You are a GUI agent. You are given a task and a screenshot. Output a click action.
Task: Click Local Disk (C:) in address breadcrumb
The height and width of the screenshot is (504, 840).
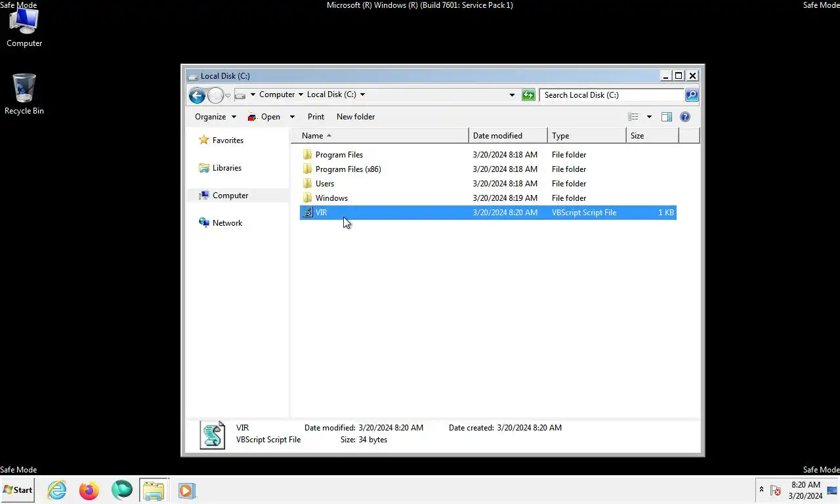coord(331,94)
